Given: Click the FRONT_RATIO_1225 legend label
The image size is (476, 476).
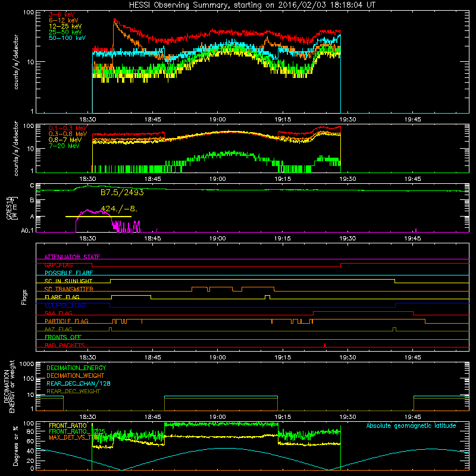Looking at the screenshot, I should pyautogui.click(x=77, y=431).
